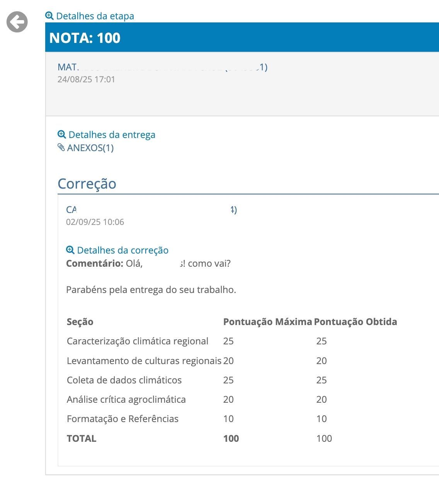The height and width of the screenshot is (504, 439).
Task: Click the Comentário label
Action: (95, 264)
